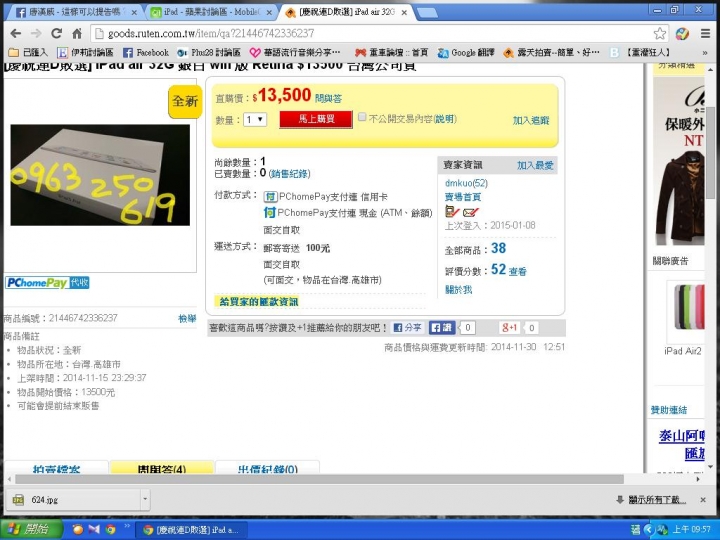Show more bookmarks with the double chevron
720x540 pixels.
(705, 53)
